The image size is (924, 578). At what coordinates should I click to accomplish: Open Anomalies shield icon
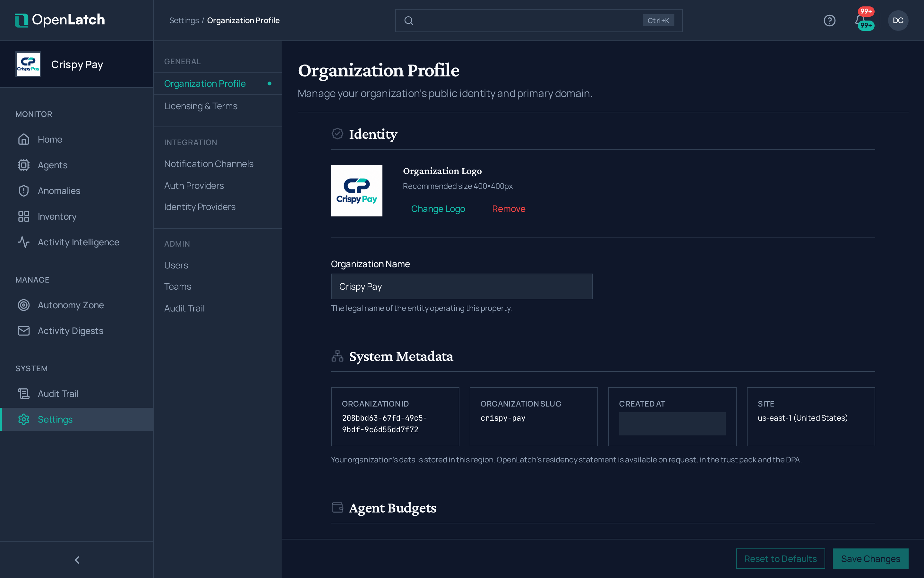coord(24,191)
